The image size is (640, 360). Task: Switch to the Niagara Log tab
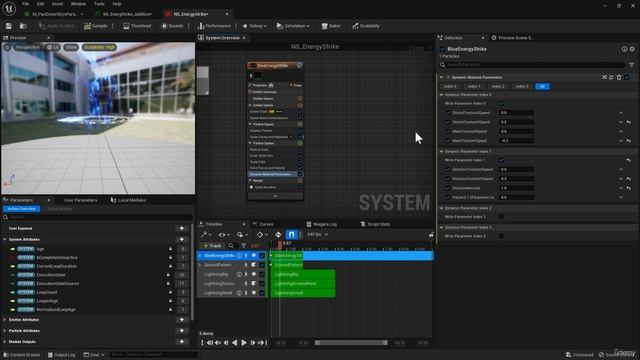click(x=322, y=224)
